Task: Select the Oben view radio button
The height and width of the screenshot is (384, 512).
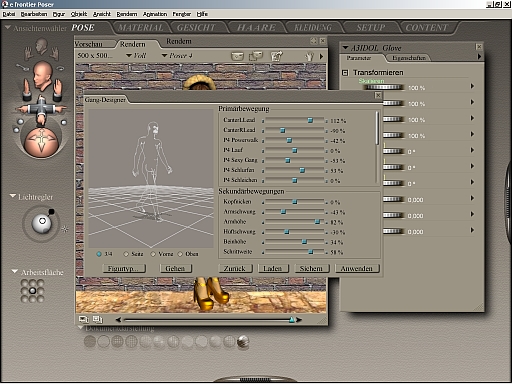Action: [180, 254]
